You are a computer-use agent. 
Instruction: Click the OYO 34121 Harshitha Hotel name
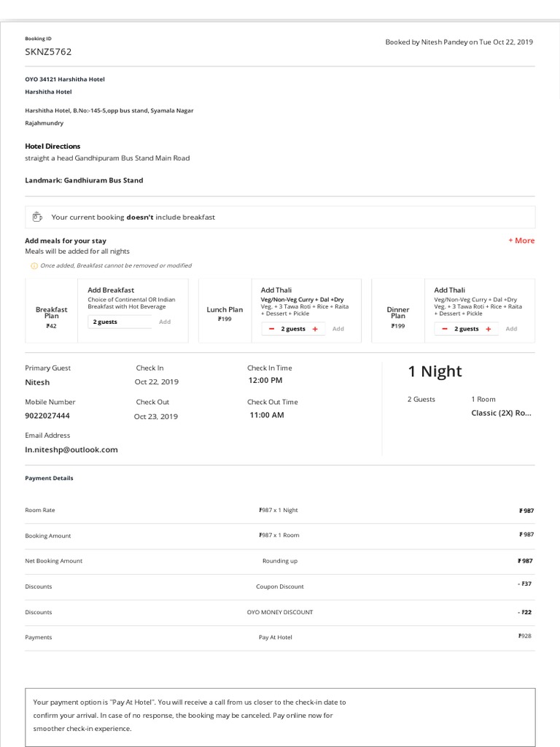tap(70, 79)
